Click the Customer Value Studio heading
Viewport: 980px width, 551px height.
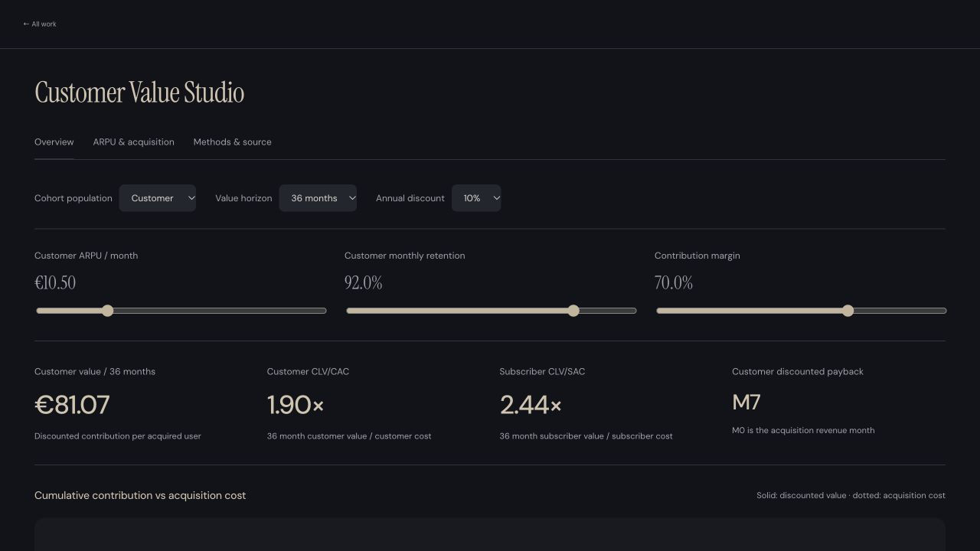139,93
